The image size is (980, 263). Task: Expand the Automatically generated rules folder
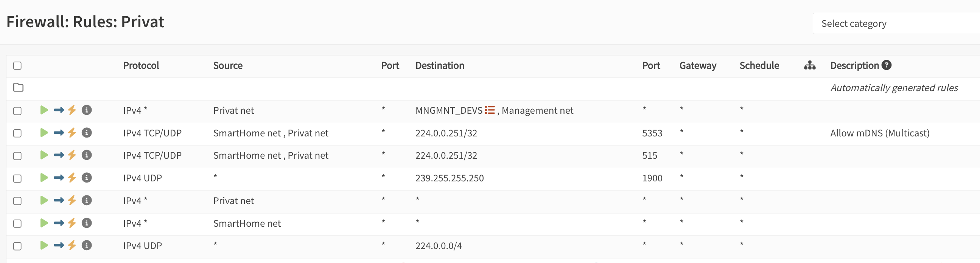[18, 87]
